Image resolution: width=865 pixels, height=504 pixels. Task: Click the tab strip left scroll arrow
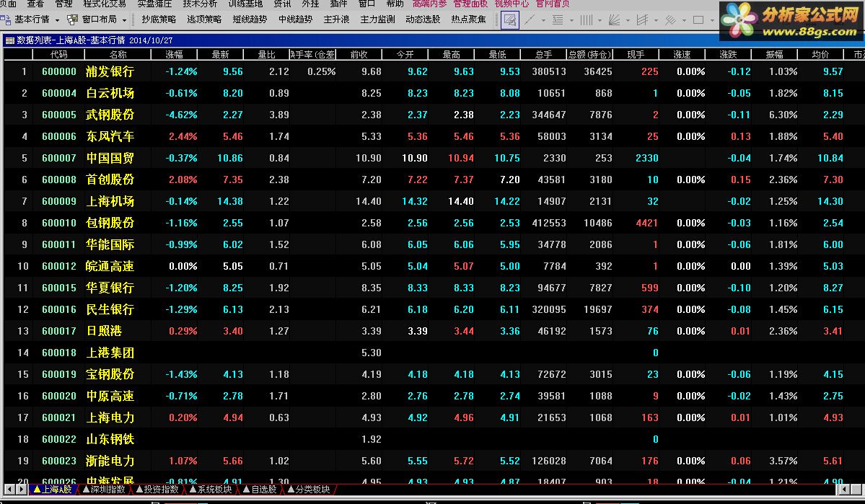pyautogui.click(x=9, y=490)
